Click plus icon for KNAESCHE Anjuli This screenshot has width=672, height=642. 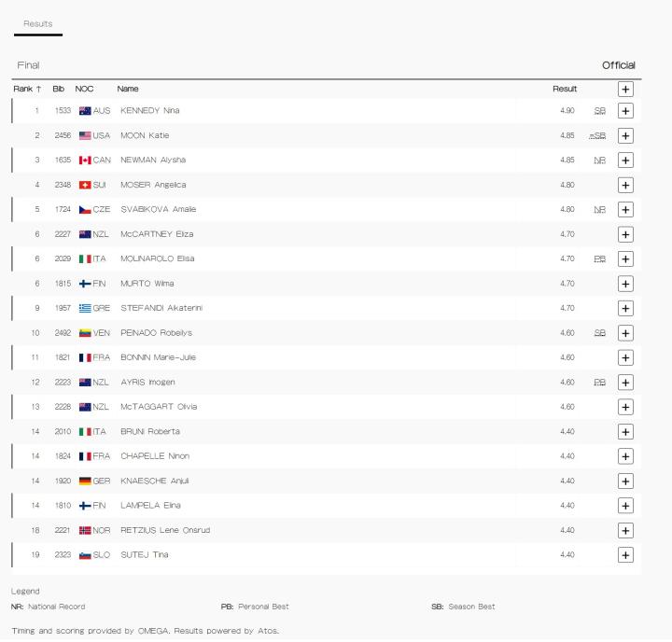coord(625,481)
